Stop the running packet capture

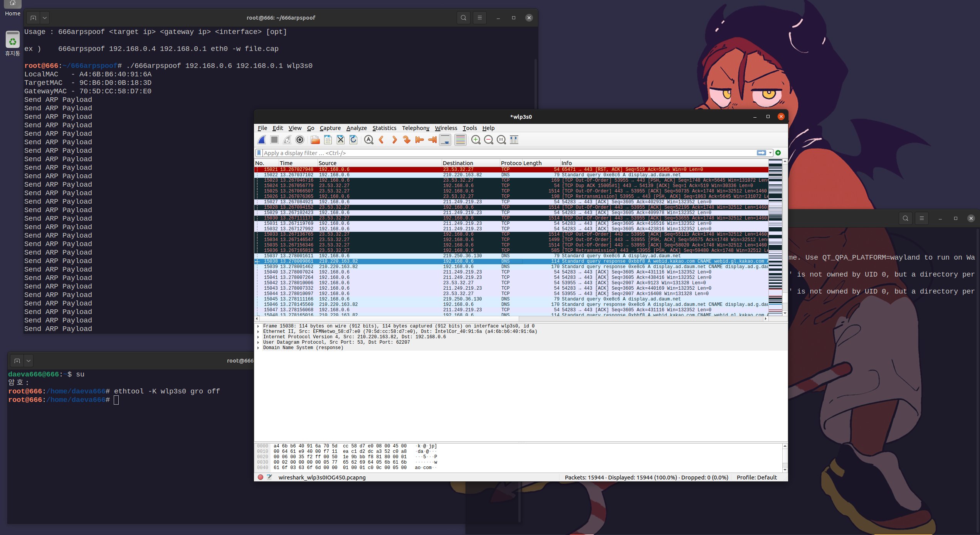point(274,140)
